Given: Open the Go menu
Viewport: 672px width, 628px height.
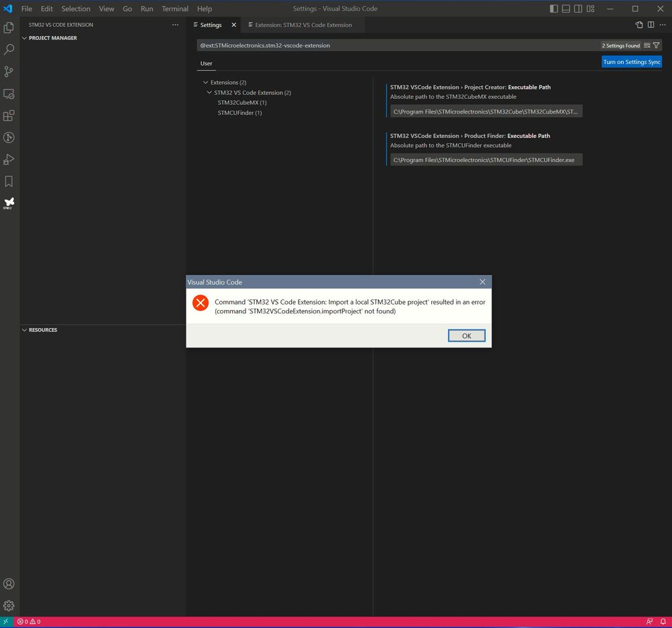Looking at the screenshot, I should coord(127,9).
